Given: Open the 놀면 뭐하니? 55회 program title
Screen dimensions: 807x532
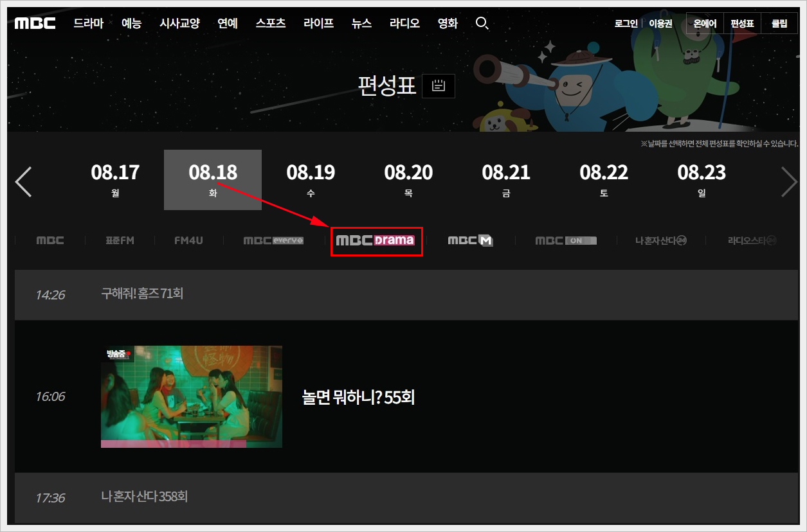Looking at the screenshot, I should click(x=358, y=397).
